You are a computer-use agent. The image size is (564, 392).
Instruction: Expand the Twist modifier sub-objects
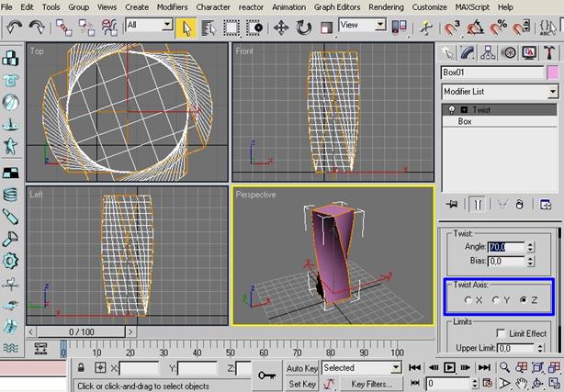[x=464, y=108]
